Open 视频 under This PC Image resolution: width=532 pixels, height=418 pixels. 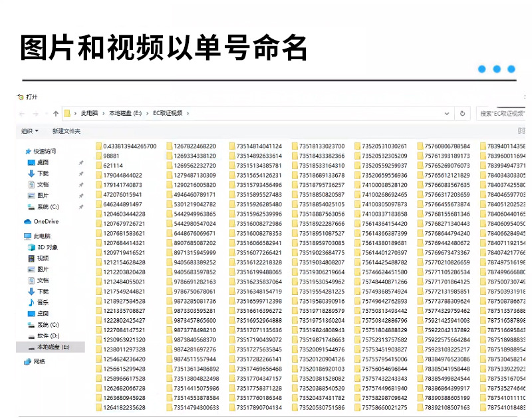(x=43, y=258)
